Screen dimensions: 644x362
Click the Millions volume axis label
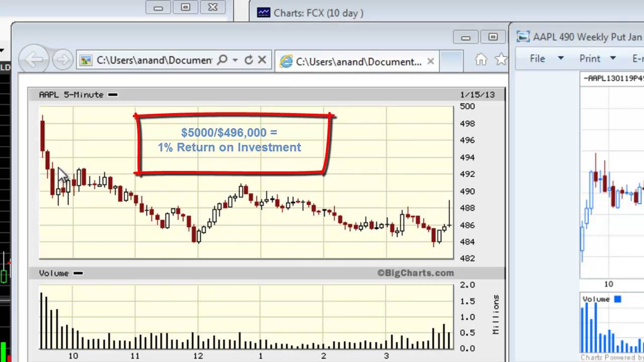click(x=496, y=315)
